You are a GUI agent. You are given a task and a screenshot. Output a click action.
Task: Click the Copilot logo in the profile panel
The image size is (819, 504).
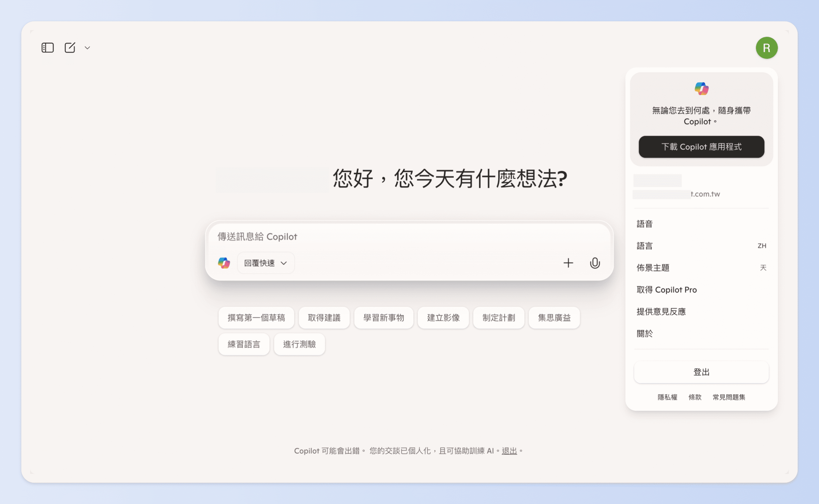(x=701, y=89)
